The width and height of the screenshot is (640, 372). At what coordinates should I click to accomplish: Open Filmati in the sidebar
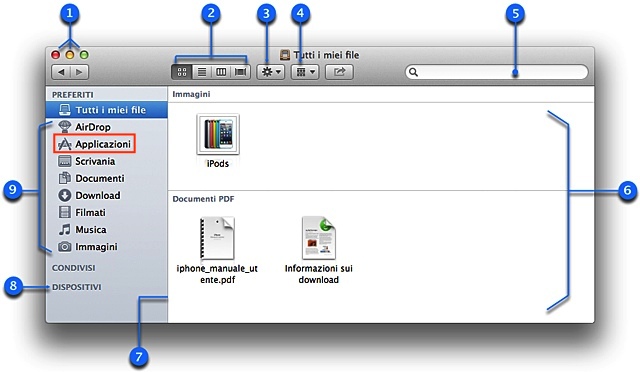(107, 213)
